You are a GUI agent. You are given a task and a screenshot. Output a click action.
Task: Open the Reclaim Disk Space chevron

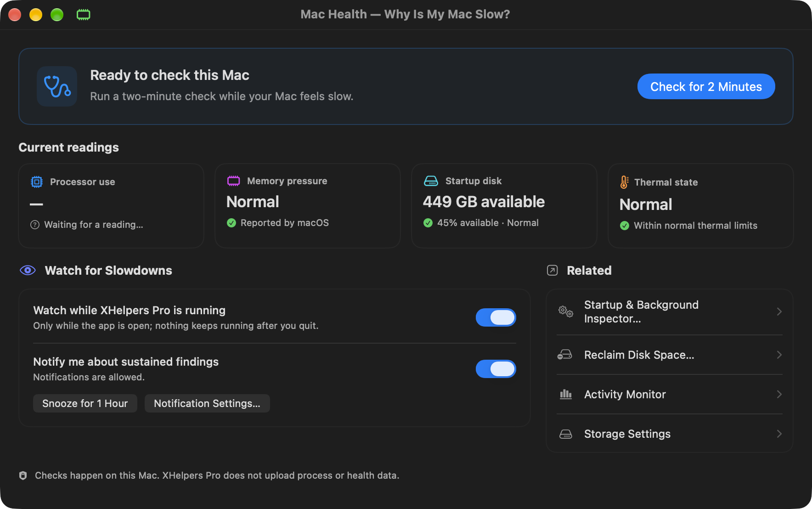779,355
